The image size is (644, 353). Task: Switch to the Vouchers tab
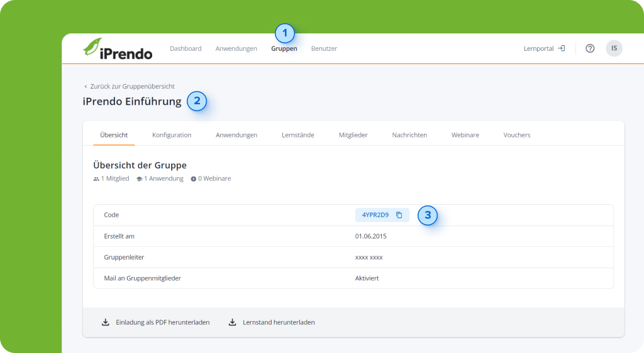517,135
